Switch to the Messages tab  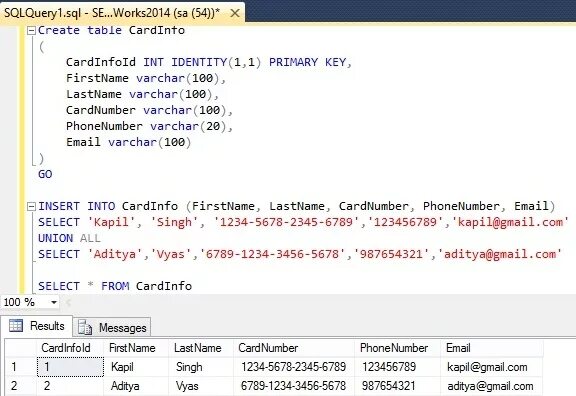click(112, 328)
